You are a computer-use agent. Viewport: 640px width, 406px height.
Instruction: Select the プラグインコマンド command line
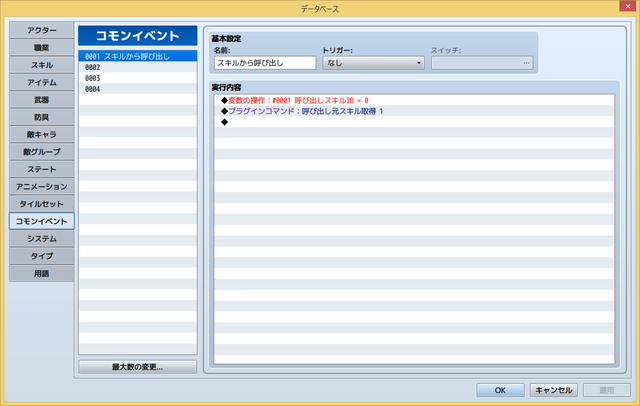(x=414, y=111)
